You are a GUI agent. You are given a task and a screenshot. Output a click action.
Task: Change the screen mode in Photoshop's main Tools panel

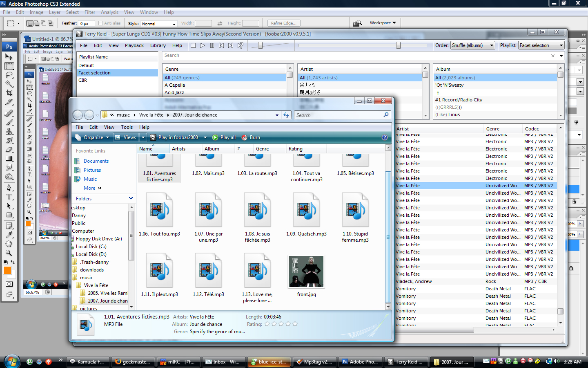point(9,294)
